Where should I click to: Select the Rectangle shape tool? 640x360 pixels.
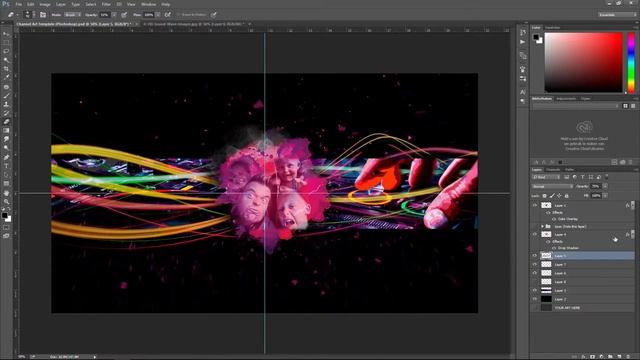(x=6, y=184)
